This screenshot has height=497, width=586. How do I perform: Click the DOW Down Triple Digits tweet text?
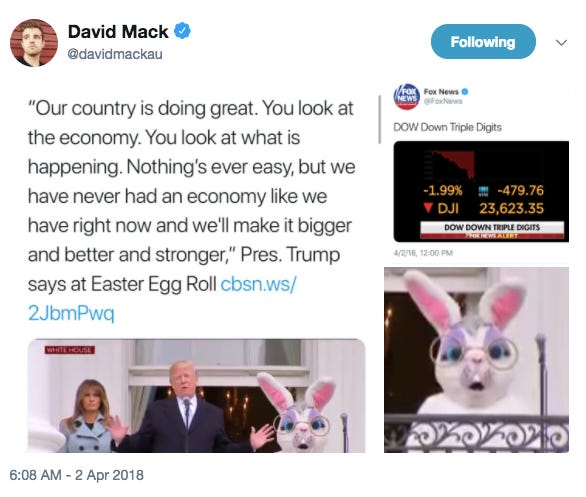pos(447,127)
